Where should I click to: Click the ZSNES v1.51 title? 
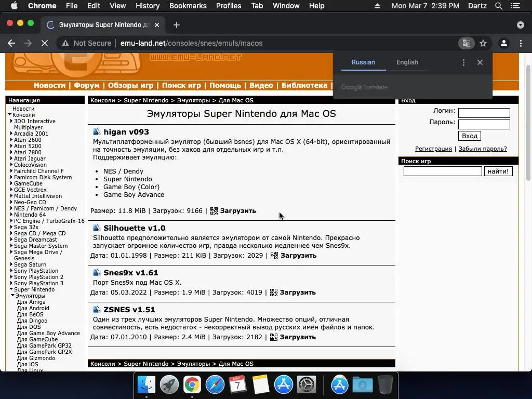pos(129,310)
